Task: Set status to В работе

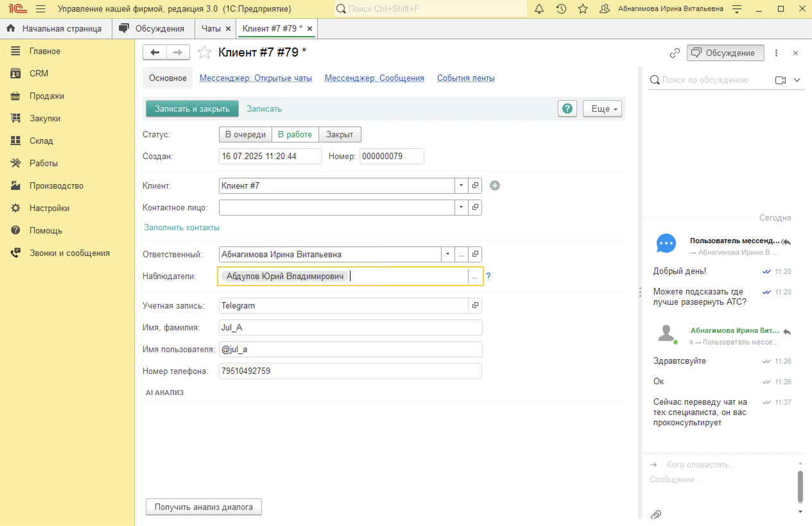Action: point(295,135)
